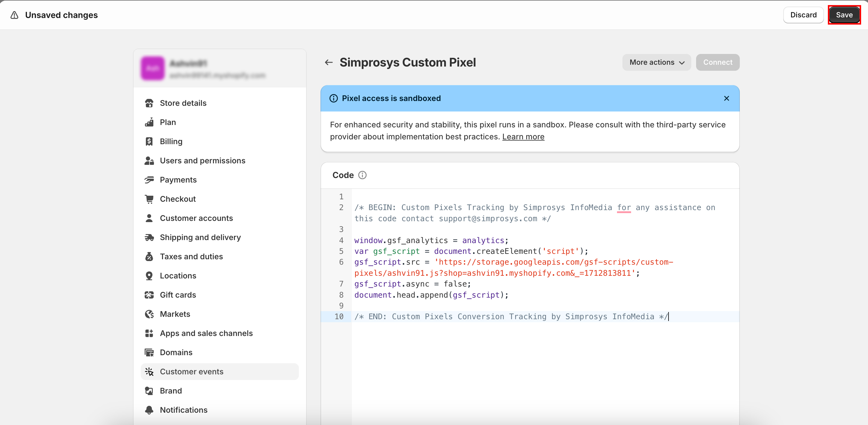The height and width of the screenshot is (425, 868).
Task: Click the Domains icon
Action: [x=149, y=353]
